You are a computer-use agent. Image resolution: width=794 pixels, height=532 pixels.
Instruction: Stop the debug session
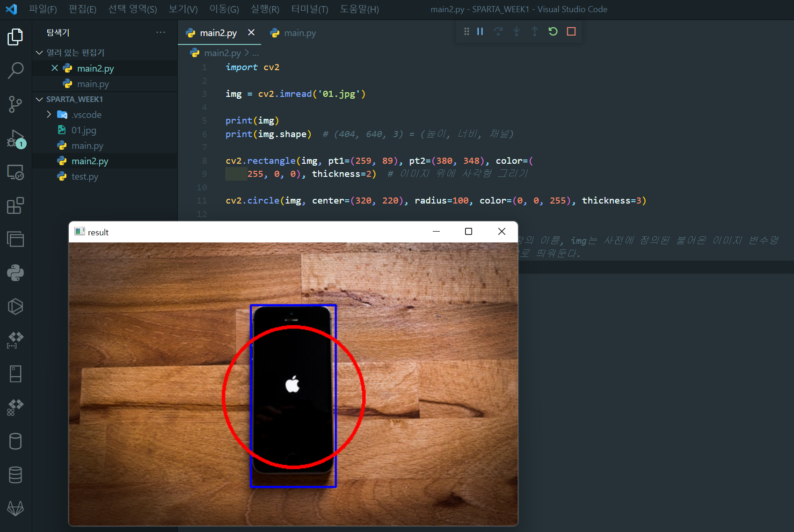coord(571,31)
